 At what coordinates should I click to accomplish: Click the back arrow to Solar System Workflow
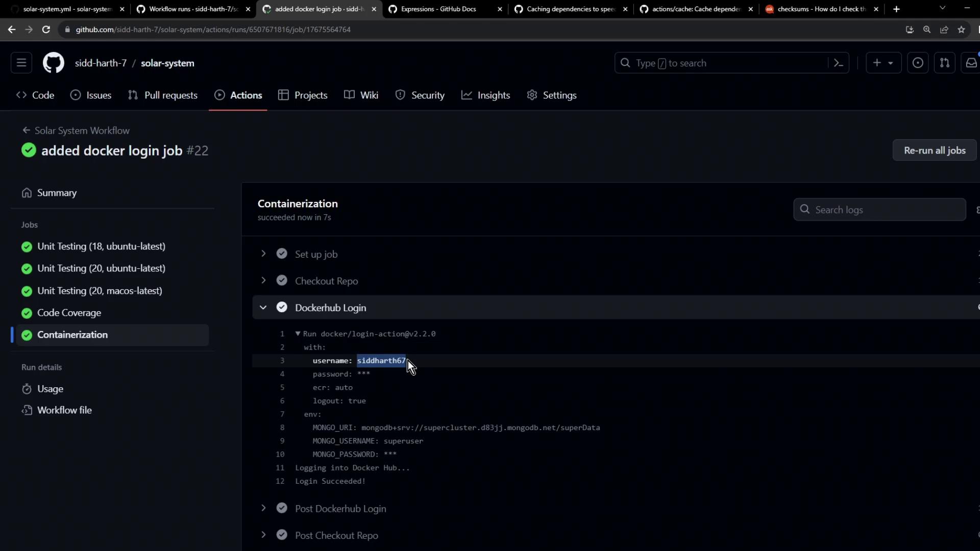click(x=26, y=131)
